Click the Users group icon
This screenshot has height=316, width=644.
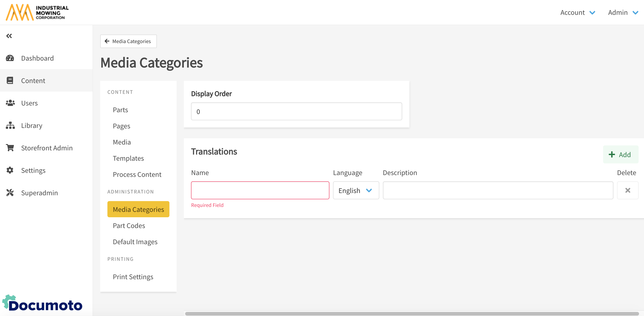click(10, 103)
